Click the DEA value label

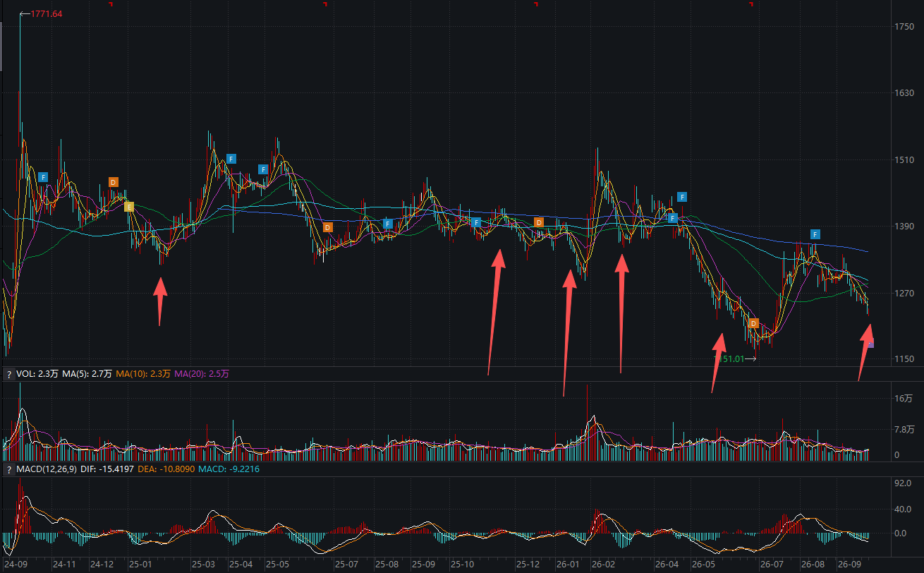[x=166, y=469]
